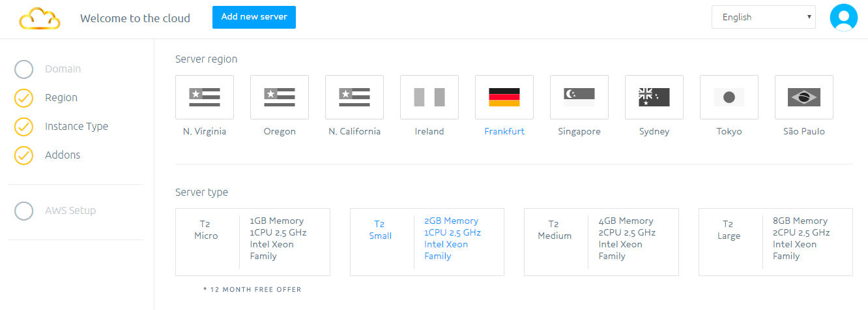Go to Instance Type step
The width and height of the screenshot is (868, 310).
point(76,127)
